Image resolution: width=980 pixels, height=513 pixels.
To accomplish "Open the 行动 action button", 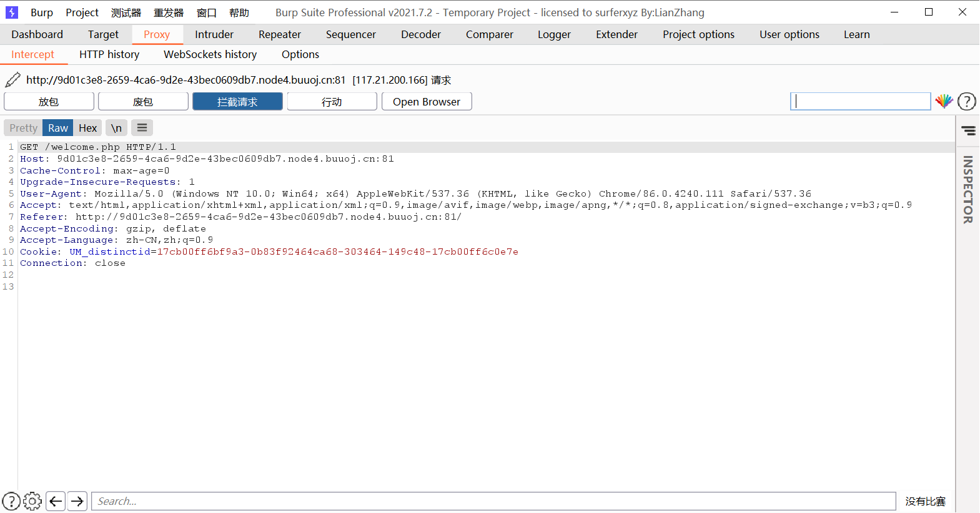I will [x=332, y=102].
